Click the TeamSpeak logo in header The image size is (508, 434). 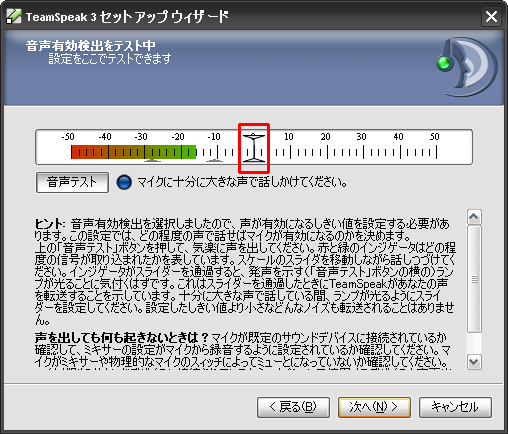tap(467, 67)
